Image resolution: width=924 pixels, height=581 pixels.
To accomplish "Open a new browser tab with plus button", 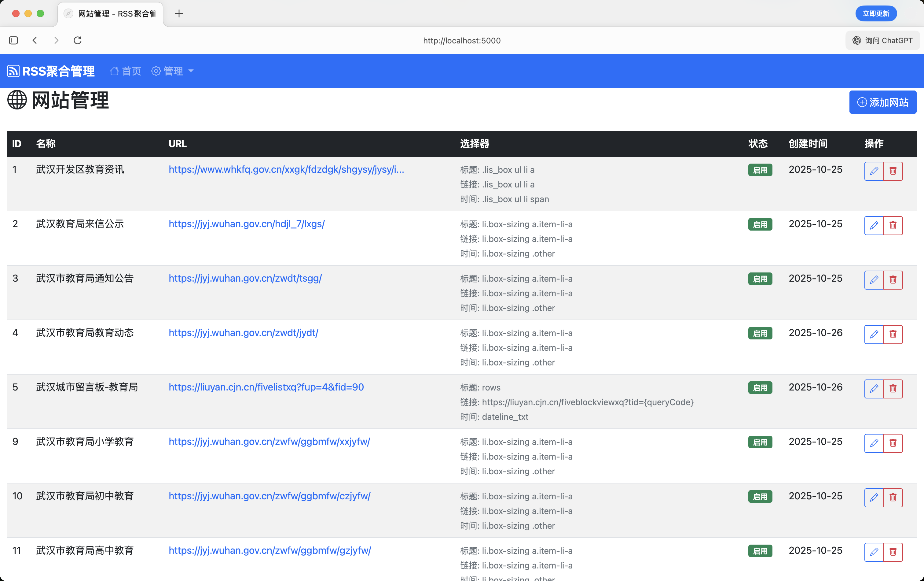I will coord(178,13).
